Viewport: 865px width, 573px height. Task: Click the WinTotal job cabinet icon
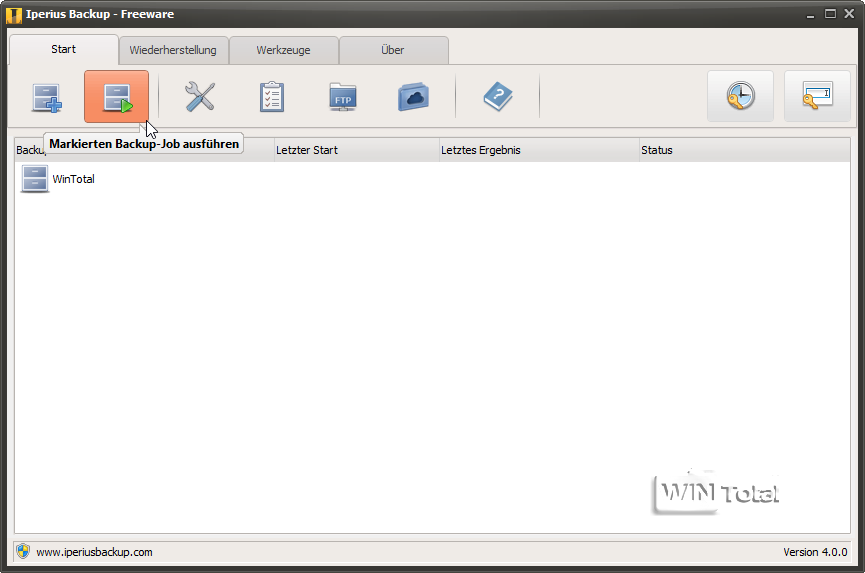click(35, 179)
